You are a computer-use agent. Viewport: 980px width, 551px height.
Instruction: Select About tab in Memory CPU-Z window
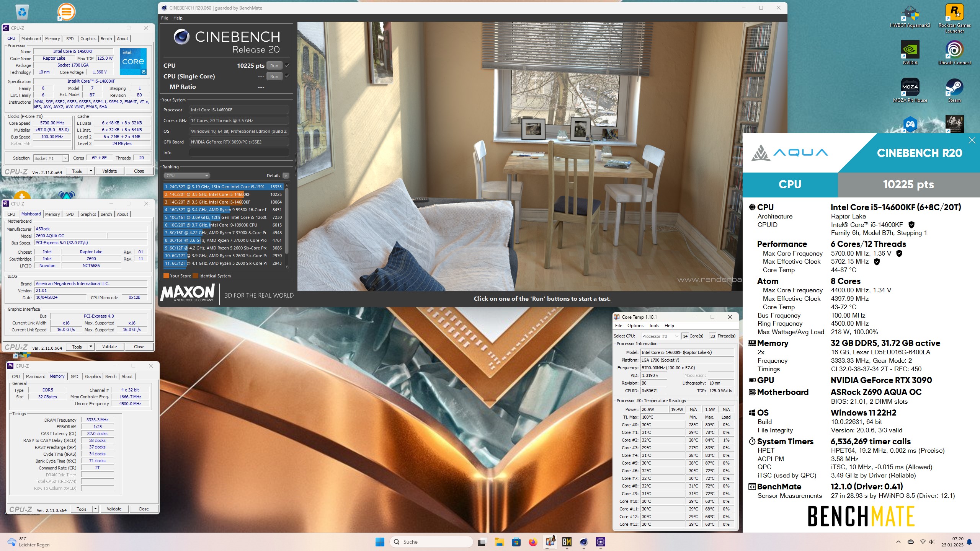coord(127,377)
